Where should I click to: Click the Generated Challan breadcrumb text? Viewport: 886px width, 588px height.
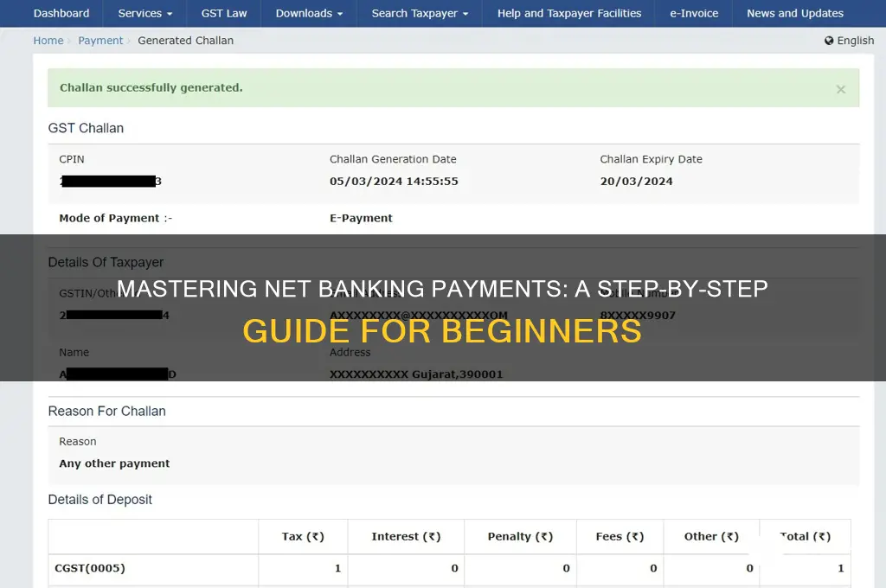[185, 41]
